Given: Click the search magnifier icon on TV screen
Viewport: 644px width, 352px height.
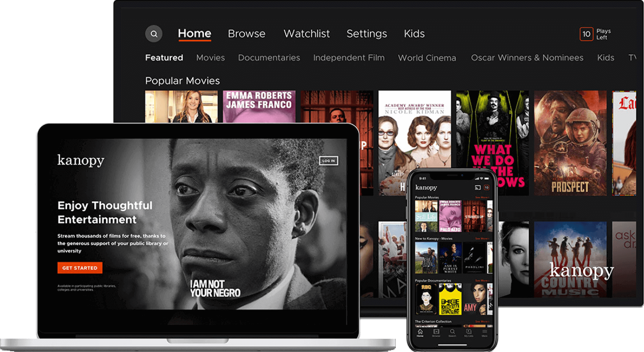Looking at the screenshot, I should [154, 34].
